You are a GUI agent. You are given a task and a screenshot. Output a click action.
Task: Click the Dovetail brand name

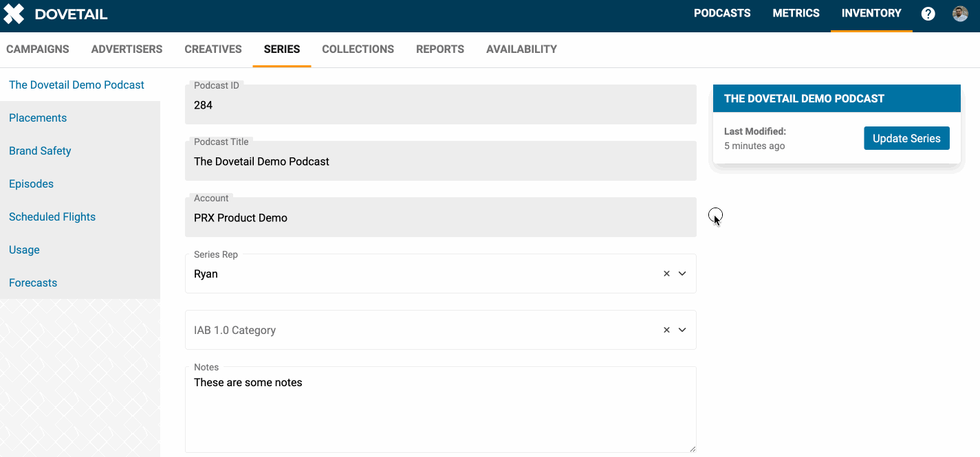(x=71, y=14)
